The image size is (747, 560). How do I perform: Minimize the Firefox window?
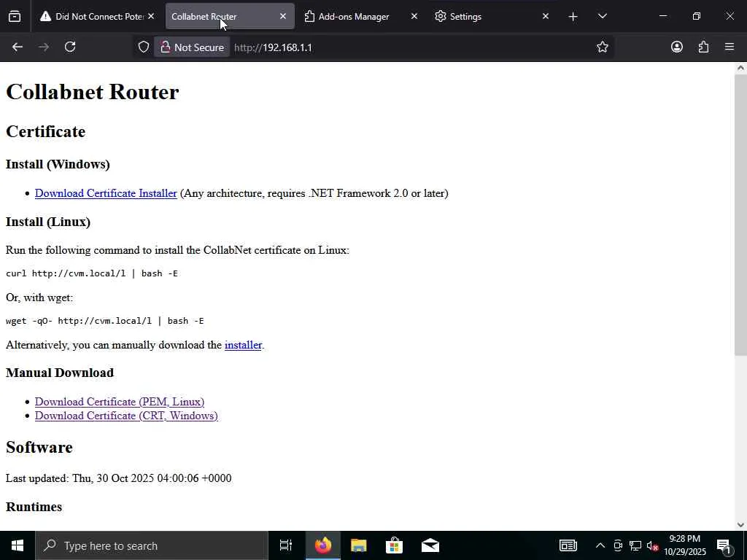coord(662,16)
